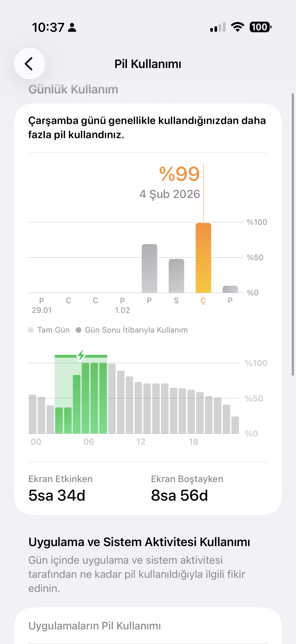Tap the Ekran Boştayken 8sa 56d value
Image resolution: width=296 pixels, height=644 pixels.
[179, 495]
